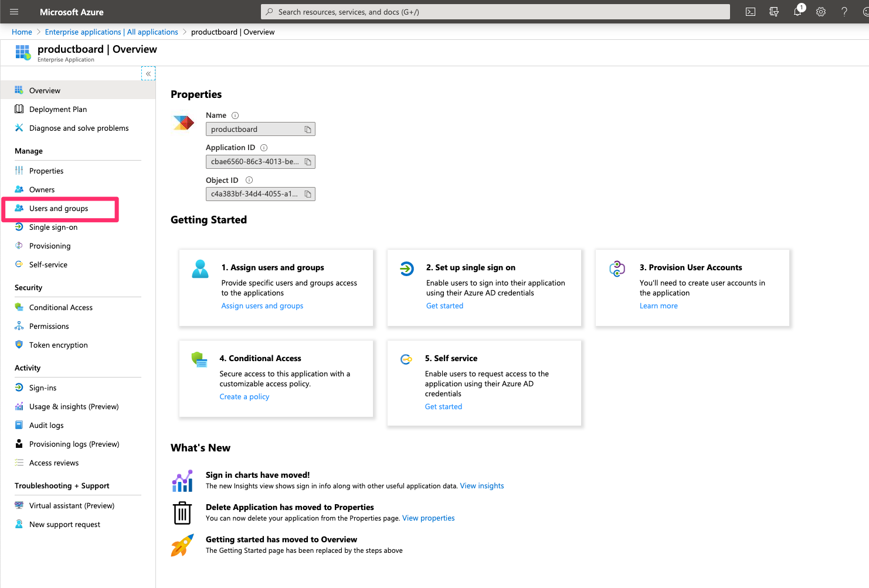This screenshot has height=588, width=869.
Task: Copy the Application ID to clipboard
Action: tap(308, 162)
